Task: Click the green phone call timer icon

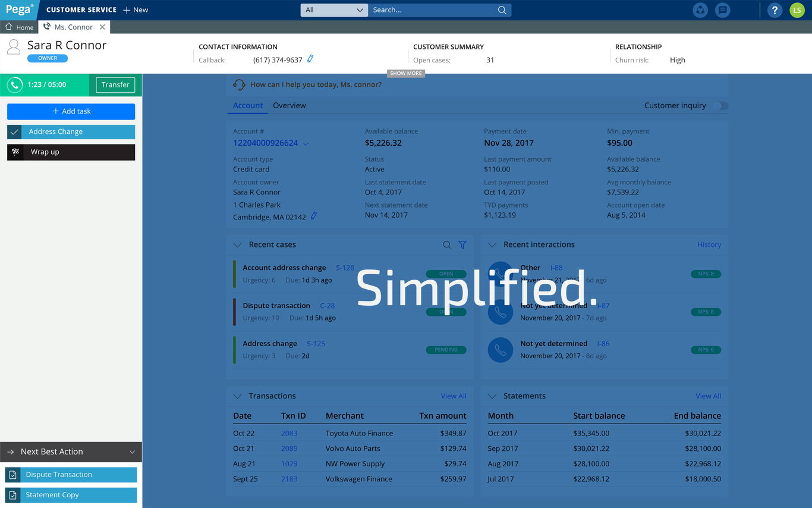Action: (15, 85)
